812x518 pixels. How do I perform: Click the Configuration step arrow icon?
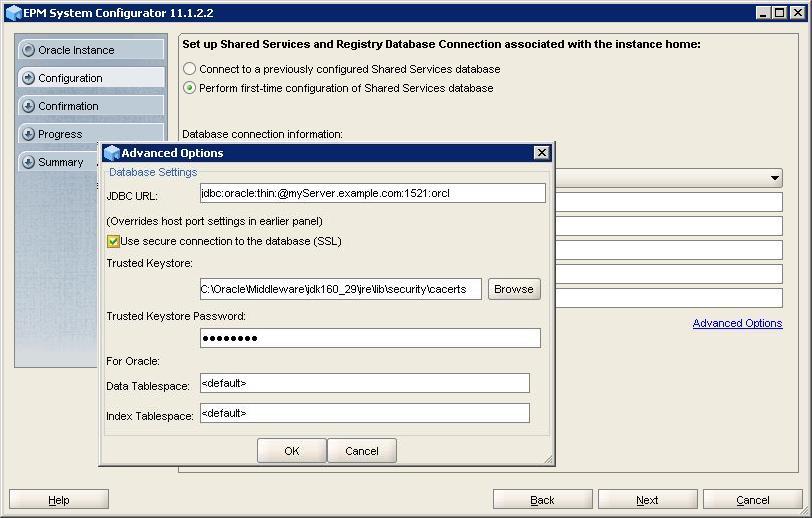tap(29, 78)
